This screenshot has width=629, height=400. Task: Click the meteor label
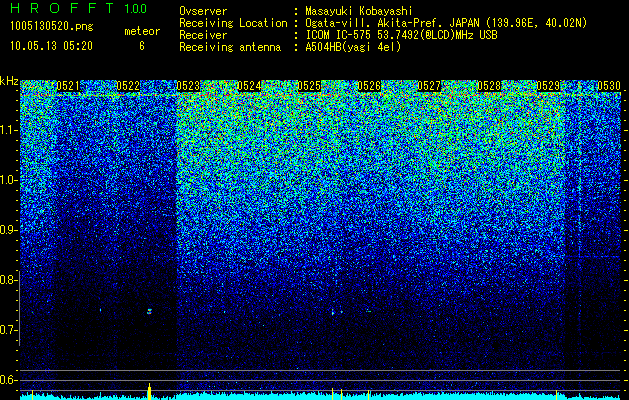[x=142, y=31]
